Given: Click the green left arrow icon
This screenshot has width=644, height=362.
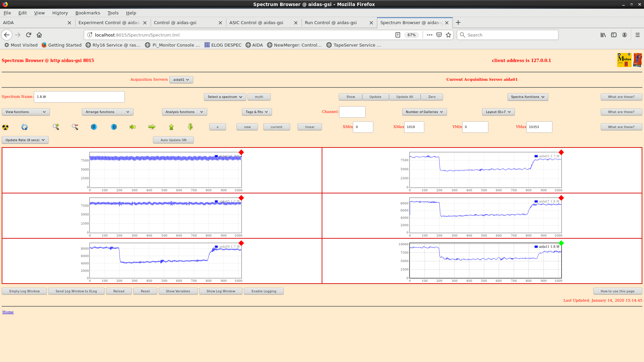Looking at the screenshot, I should (x=132, y=127).
